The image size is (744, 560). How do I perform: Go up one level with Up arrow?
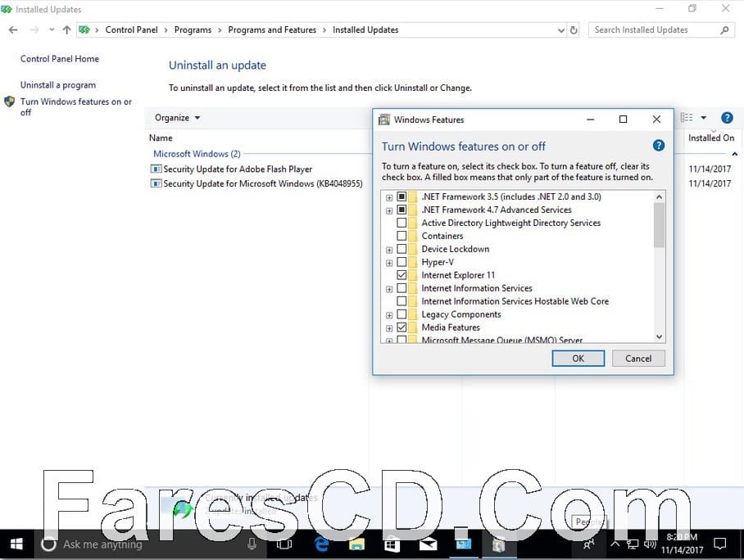66,29
